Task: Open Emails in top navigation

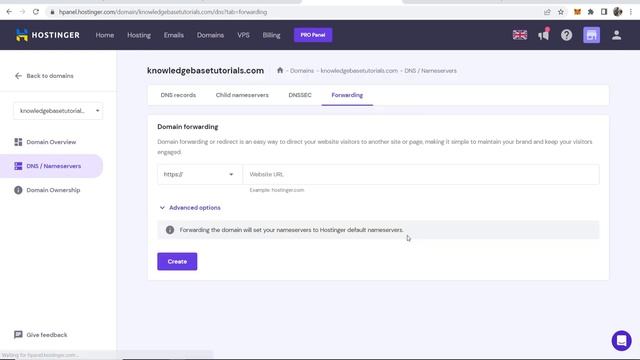Action: click(173, 35)
